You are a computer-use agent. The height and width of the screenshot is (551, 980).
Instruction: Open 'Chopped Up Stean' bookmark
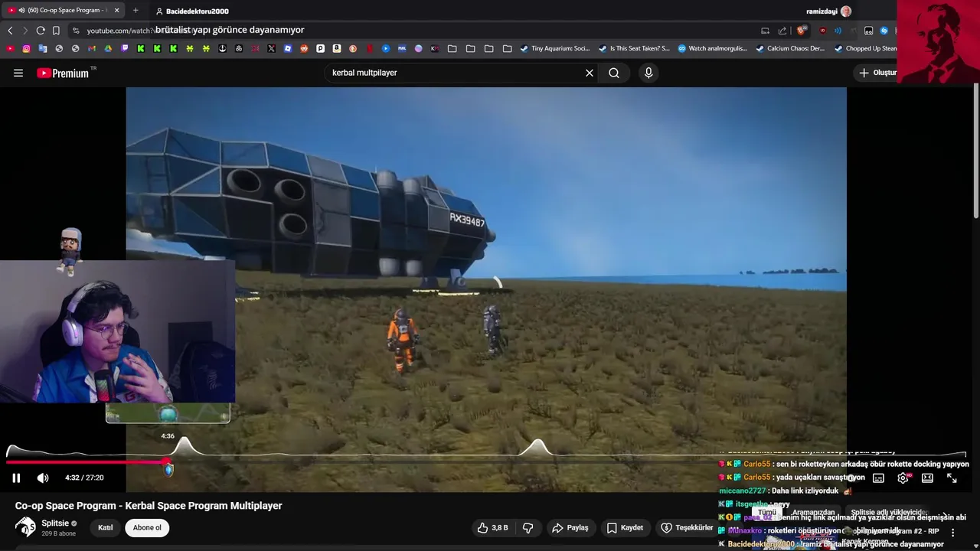click(865, 48)
